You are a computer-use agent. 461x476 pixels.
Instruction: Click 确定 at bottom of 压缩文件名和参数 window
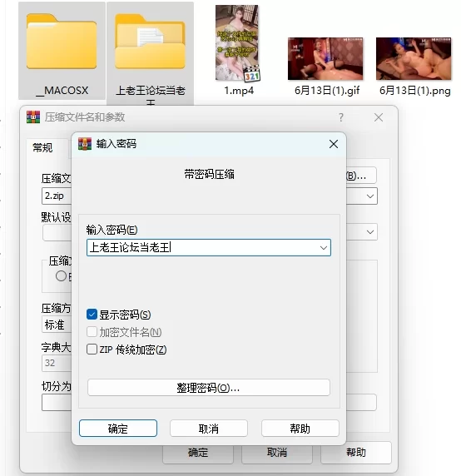(x=198, y=453)
